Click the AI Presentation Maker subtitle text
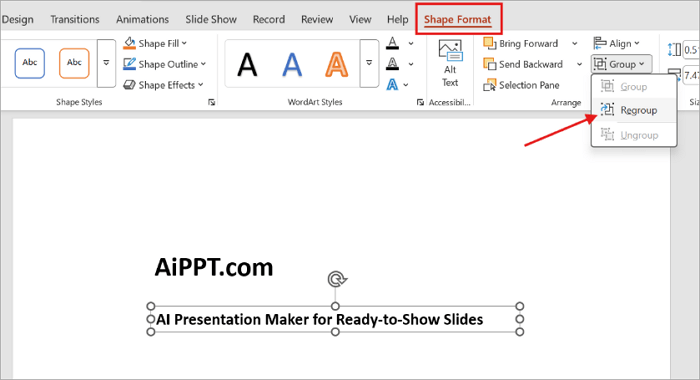The width and height of the screenshot is (700, 380). (x=320, y=319)
